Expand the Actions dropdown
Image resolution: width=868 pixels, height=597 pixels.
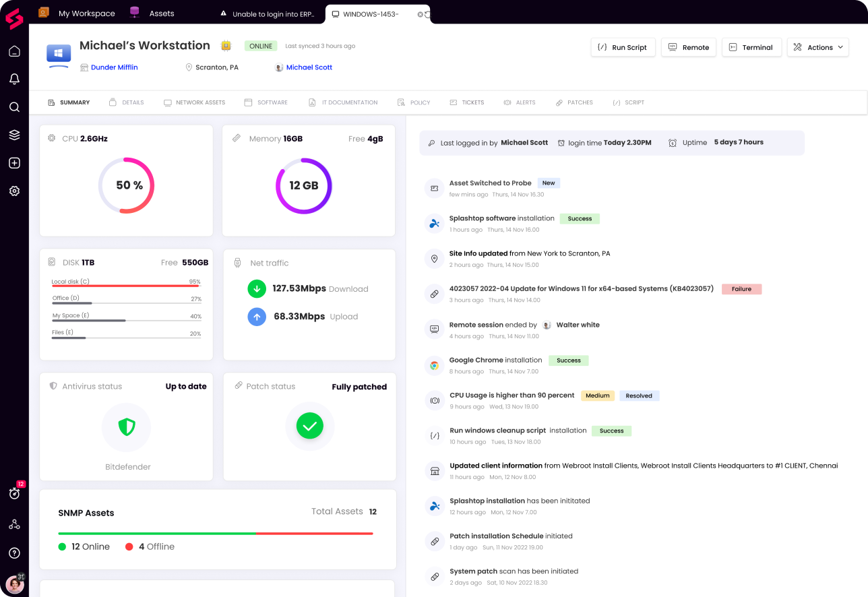(x=817, y=47)
